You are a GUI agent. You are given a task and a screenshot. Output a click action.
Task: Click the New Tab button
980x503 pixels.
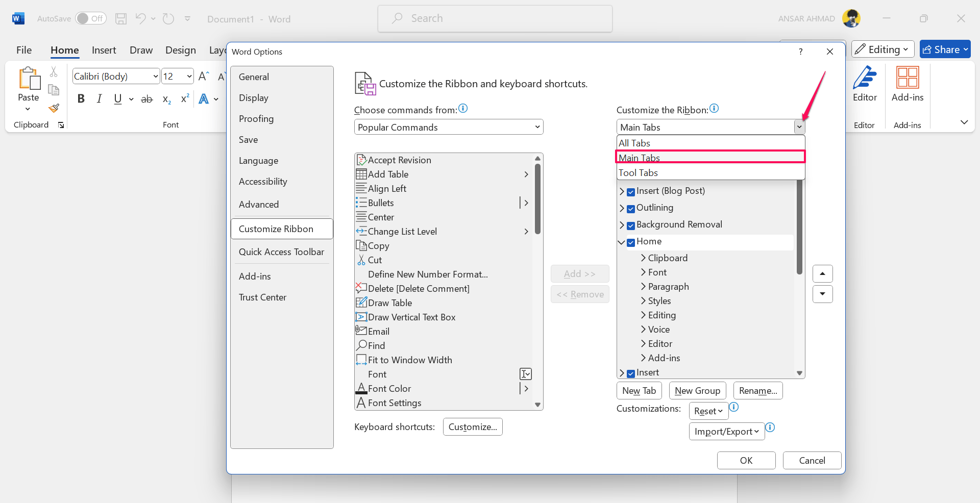(x=639, y=391)
